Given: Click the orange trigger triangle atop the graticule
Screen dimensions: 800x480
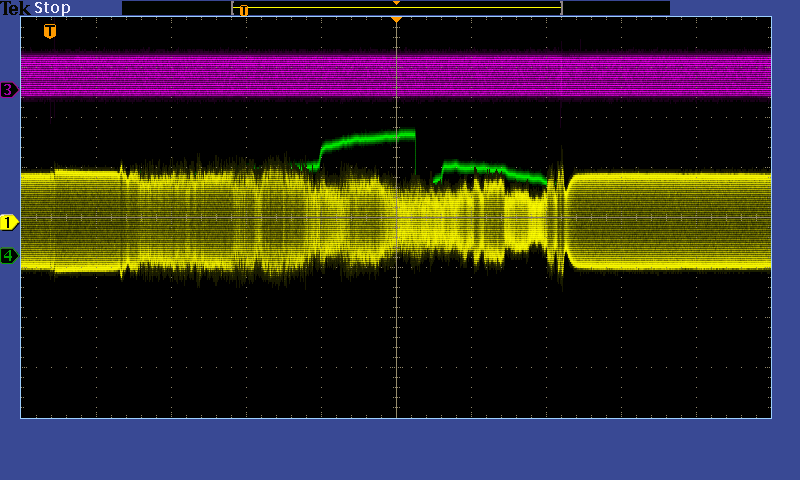Looking at the screenshot, I should pyautogui.click(x=396, y=20).
